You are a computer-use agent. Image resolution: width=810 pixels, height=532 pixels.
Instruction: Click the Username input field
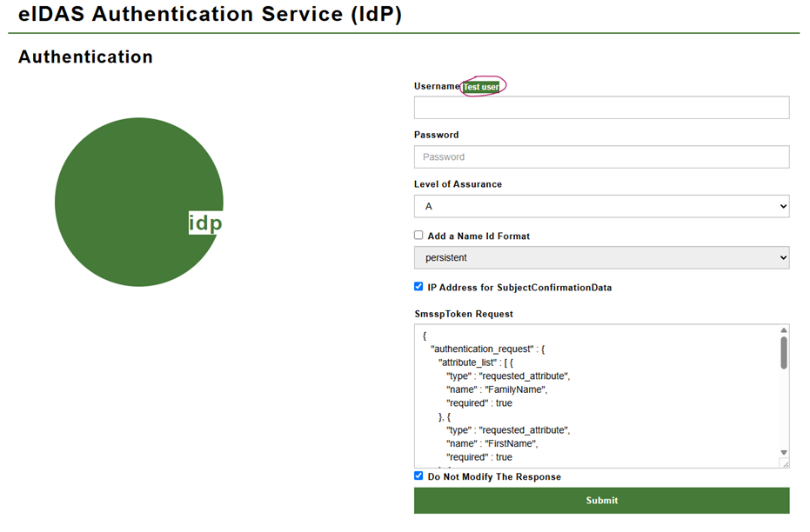[601, 107]
